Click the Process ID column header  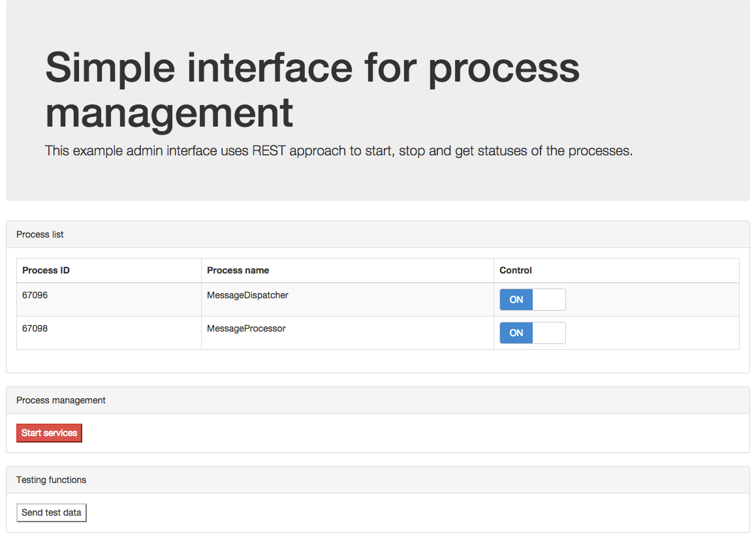click(46, 270)
